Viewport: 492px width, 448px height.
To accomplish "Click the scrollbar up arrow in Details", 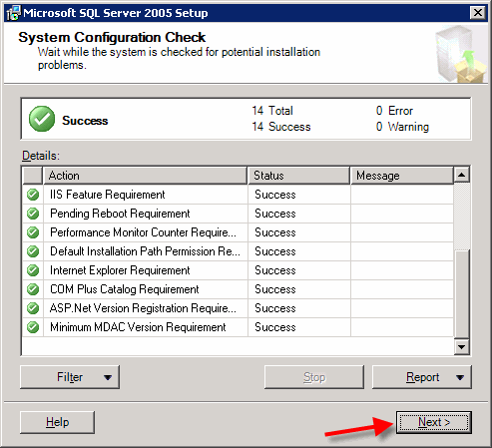I will click(462, 175).
